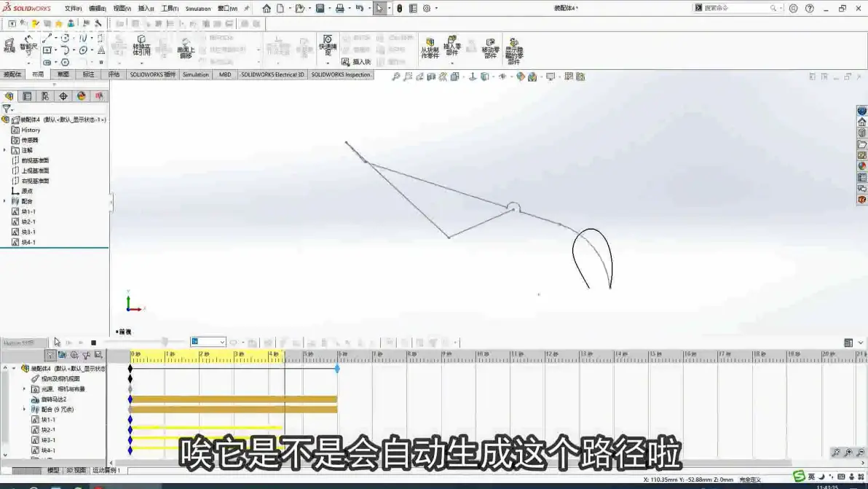The width and height of the screenshot is (868, 489).
Task: Open the Options gear icon
Action: [427, 8]
